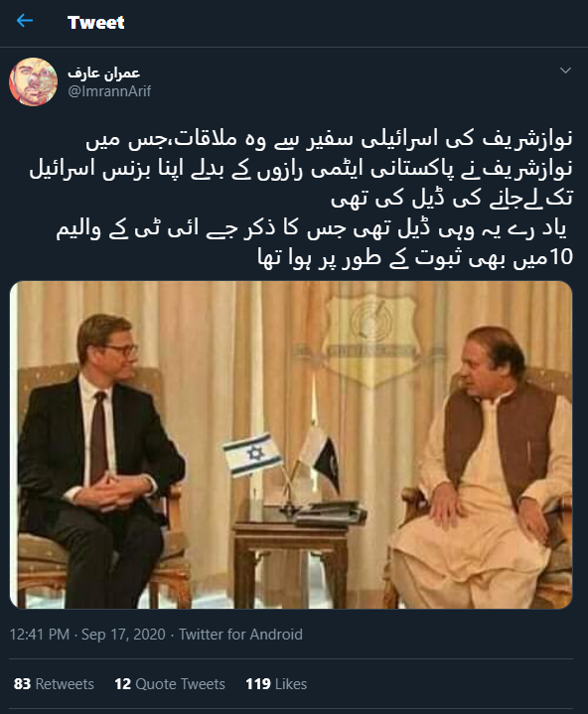Screen dimensions: 588x714
Task: View the 119 Likes list
Action: click(276, 684)
